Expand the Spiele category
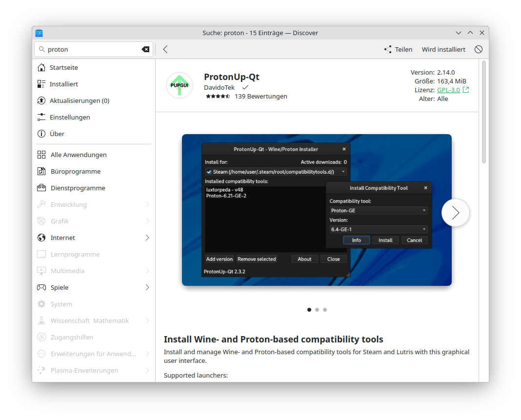 (x=147, y=288)
